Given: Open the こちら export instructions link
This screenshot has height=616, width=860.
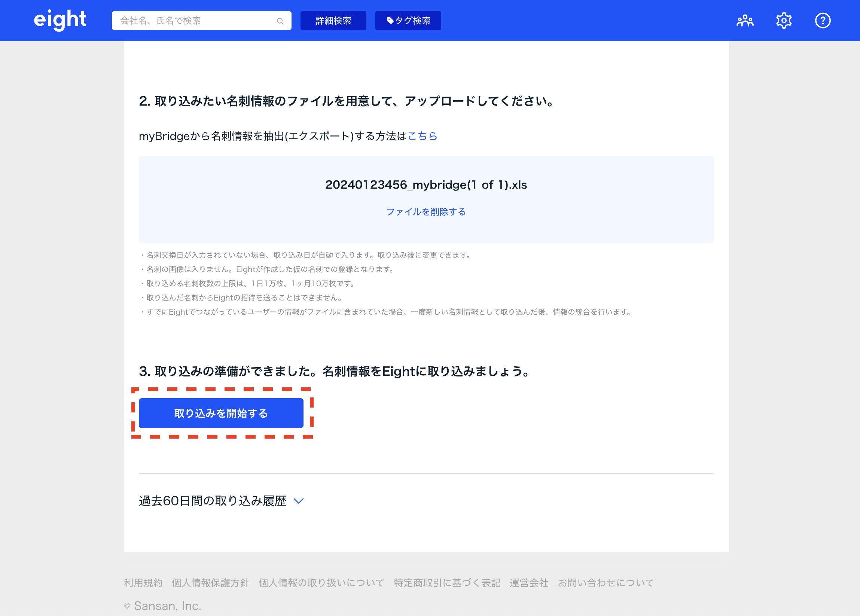Looking at the screenshot, I should [422, 136].
